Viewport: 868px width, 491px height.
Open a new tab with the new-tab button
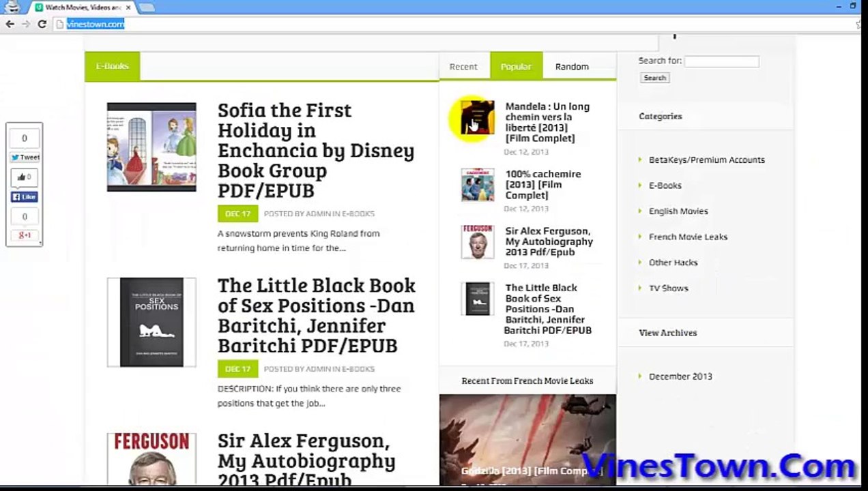(x=146, y=8)
